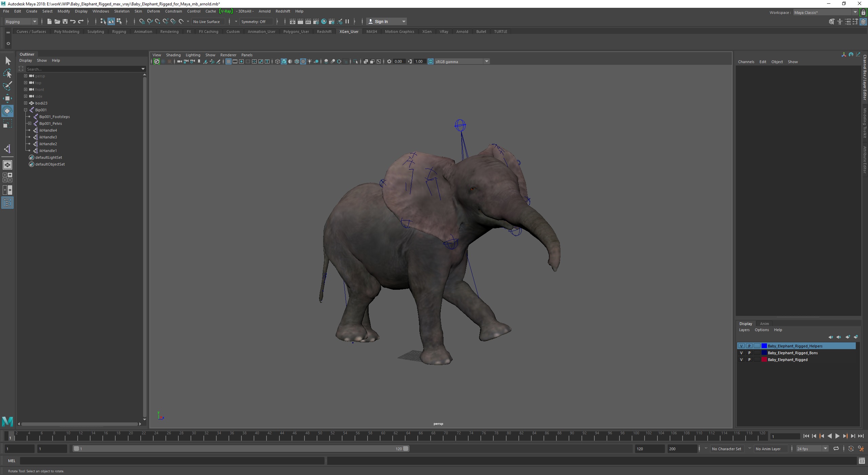The image size is (868, 475).
Task: Toggle the sRGB gamma display icon
Action: [430, 61]
